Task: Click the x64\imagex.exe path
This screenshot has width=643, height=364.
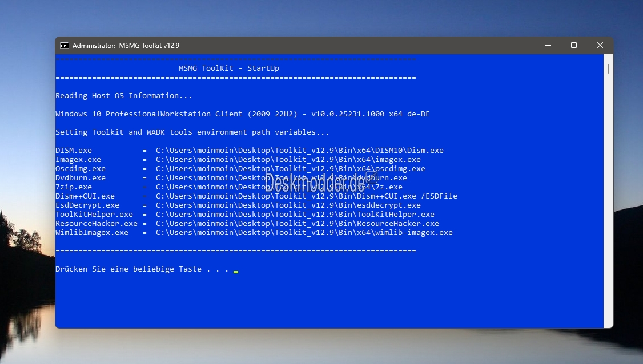Action: (x=288, y=159)
